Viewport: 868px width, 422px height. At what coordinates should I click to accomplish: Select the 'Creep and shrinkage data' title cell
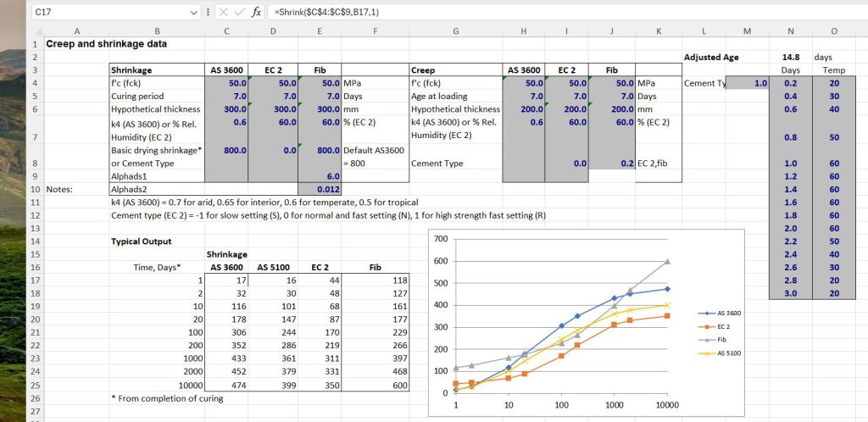coord(107,44)
